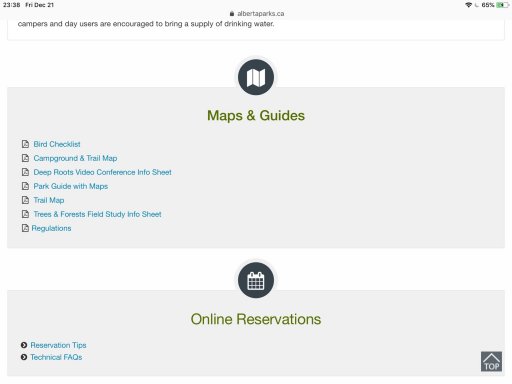This screenshot has height=384, width=512.
Task: Click the Maps & Guides heading
Action: point(256,116)
